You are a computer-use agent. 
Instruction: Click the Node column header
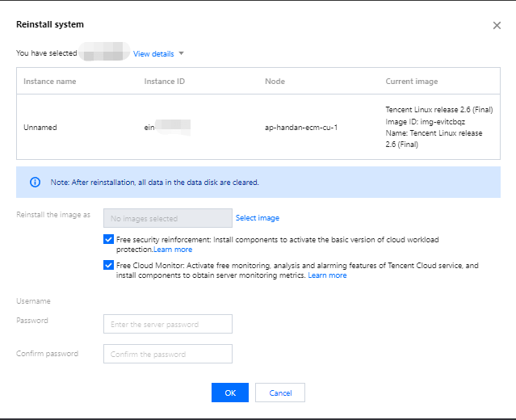(x=275, y=82)
